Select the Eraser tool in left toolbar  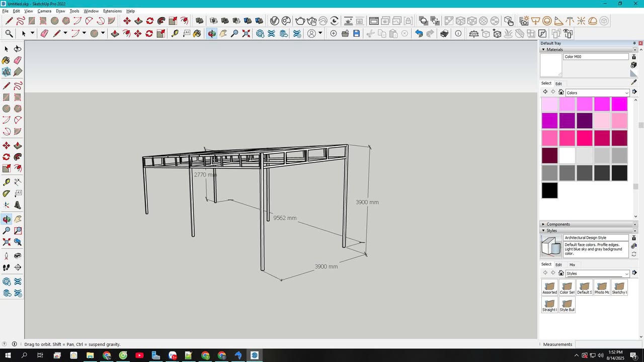tap(18, 60)
